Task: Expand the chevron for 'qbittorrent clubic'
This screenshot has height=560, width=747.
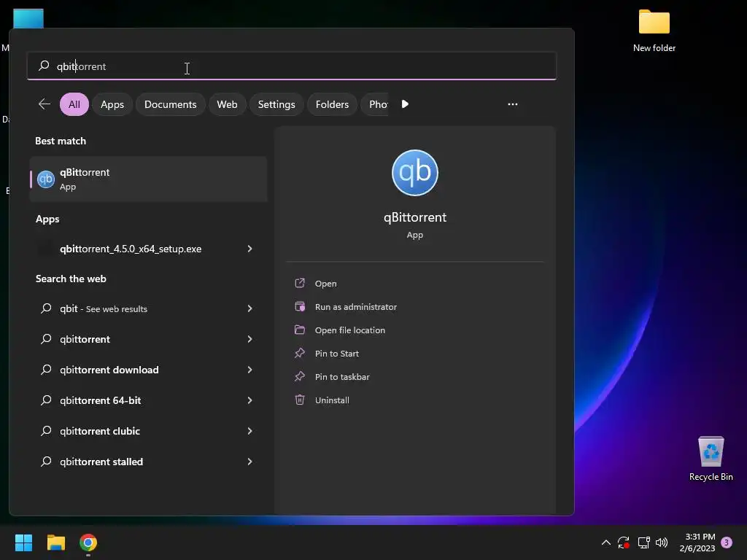Action: coord(249,431)
